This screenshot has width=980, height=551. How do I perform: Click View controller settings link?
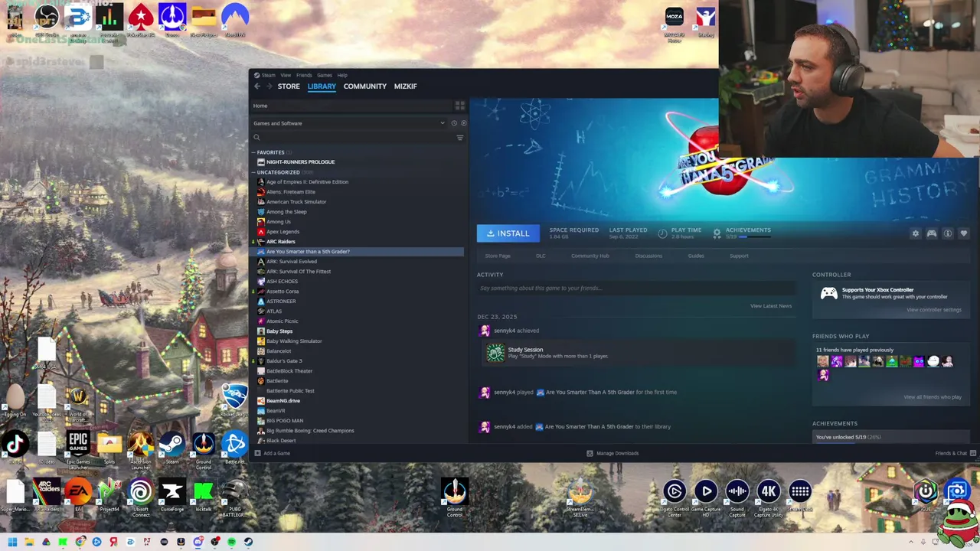click(933, 310)
